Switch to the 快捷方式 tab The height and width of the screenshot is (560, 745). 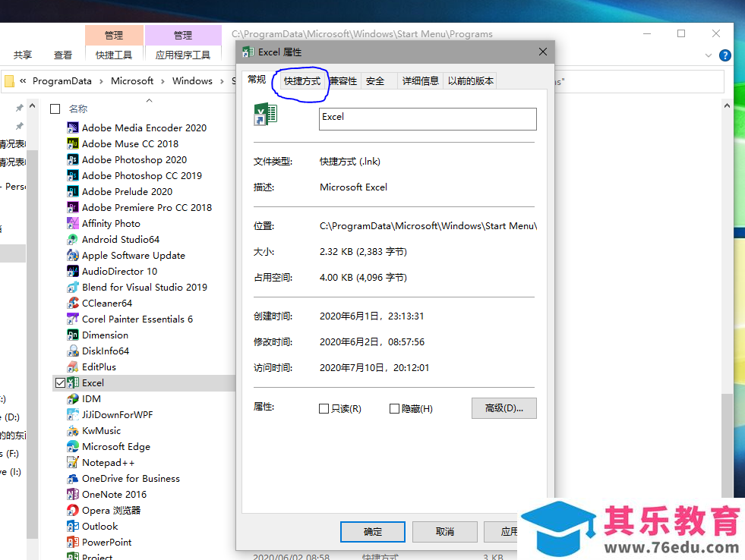(302, 81)
